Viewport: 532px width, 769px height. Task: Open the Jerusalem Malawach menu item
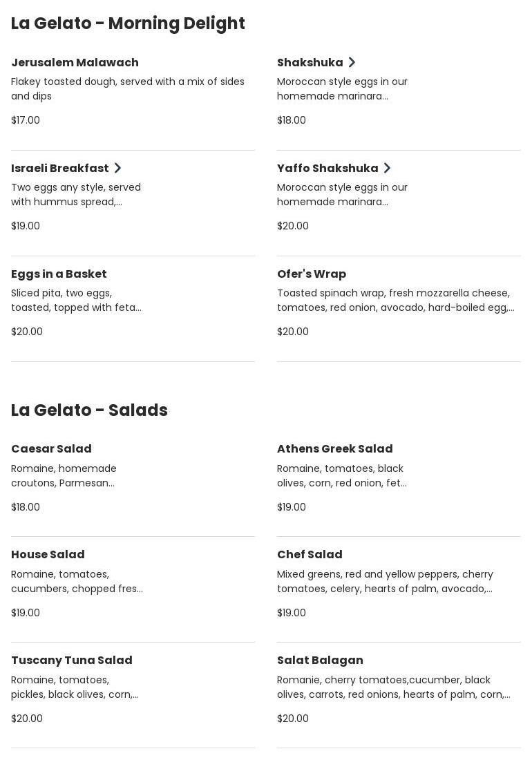tap(75, 63)
